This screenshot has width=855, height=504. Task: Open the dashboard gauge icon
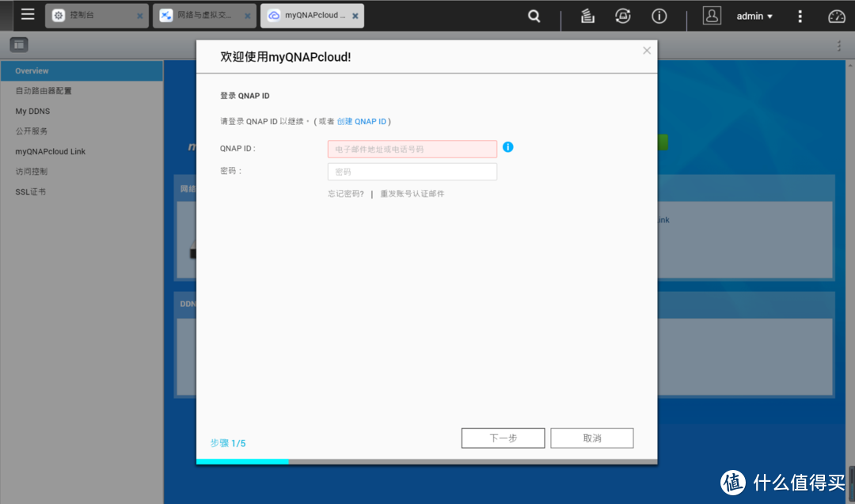(837, 17)
